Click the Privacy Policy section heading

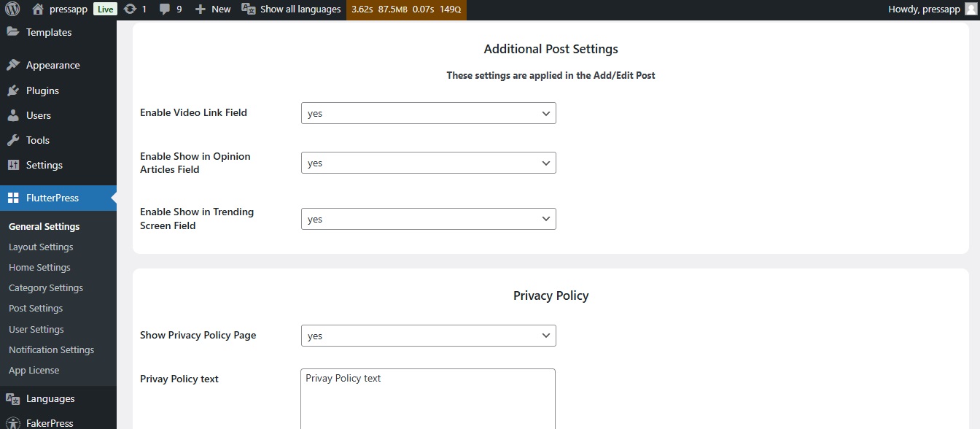tap(551, 295)
